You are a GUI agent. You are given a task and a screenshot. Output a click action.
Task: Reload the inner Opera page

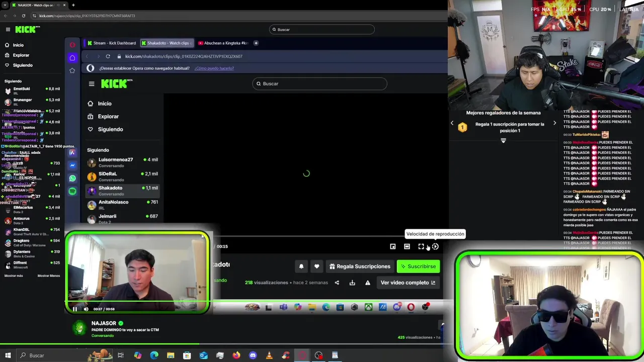(108, 56)
